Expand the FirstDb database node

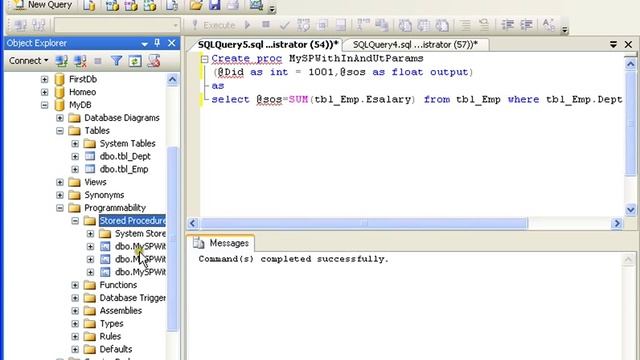click(x=44, y=79)
